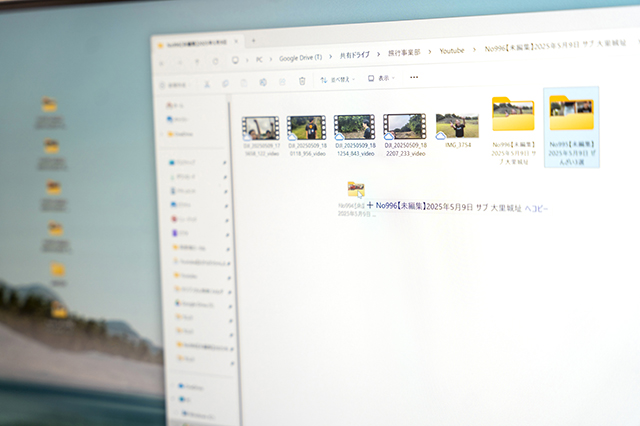Select Youtube in the breadcrumb path
Screen dimensions: 640x426
(452, 51)
